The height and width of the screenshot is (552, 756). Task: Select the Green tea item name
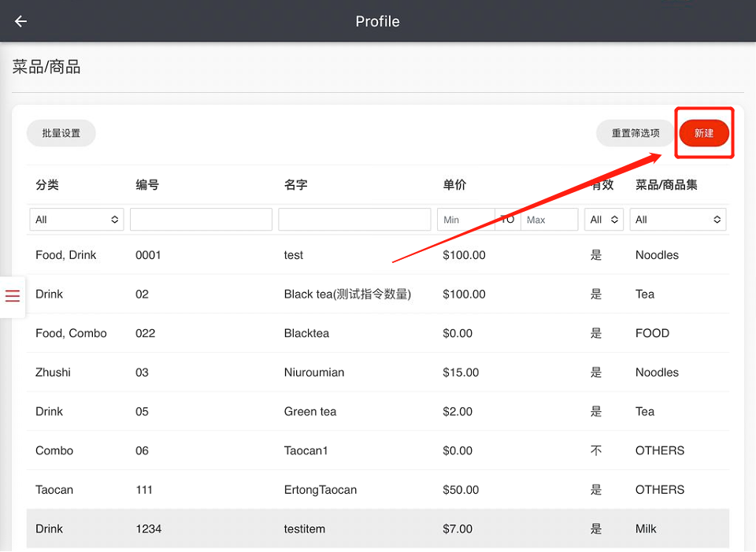pyautogui.click(x=310, y=411)
